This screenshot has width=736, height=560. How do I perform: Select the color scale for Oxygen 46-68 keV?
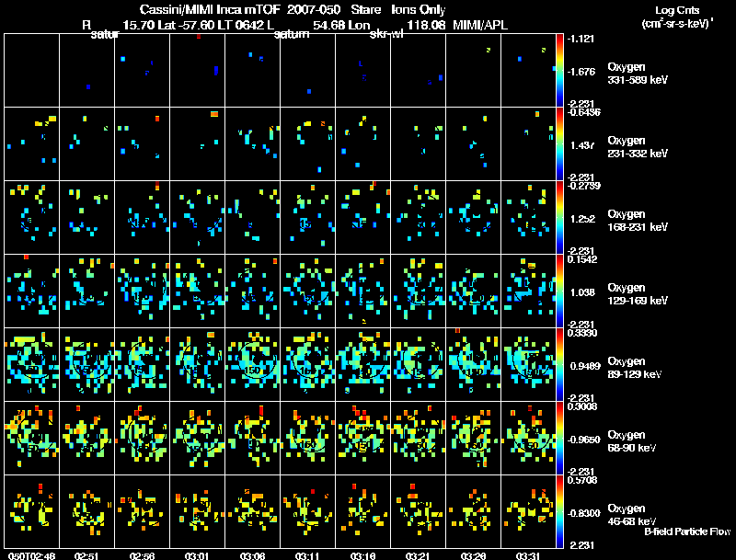pyautogui.click(x=561, y=511)
